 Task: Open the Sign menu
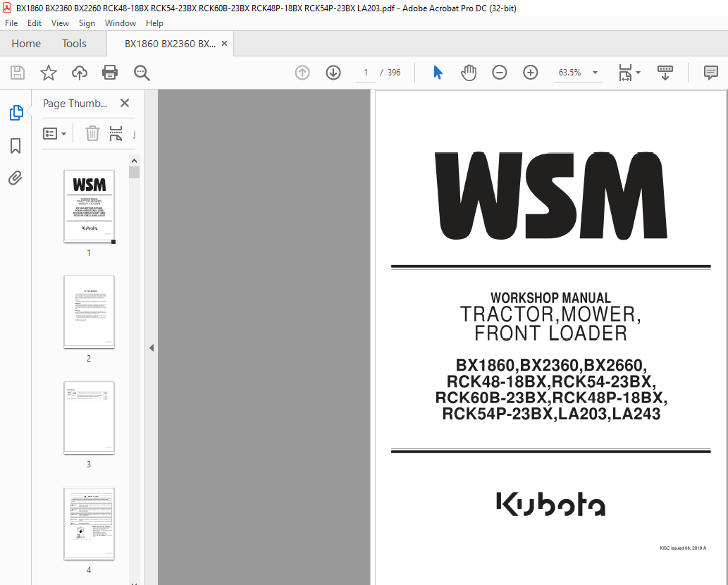[x=87, y=23]
